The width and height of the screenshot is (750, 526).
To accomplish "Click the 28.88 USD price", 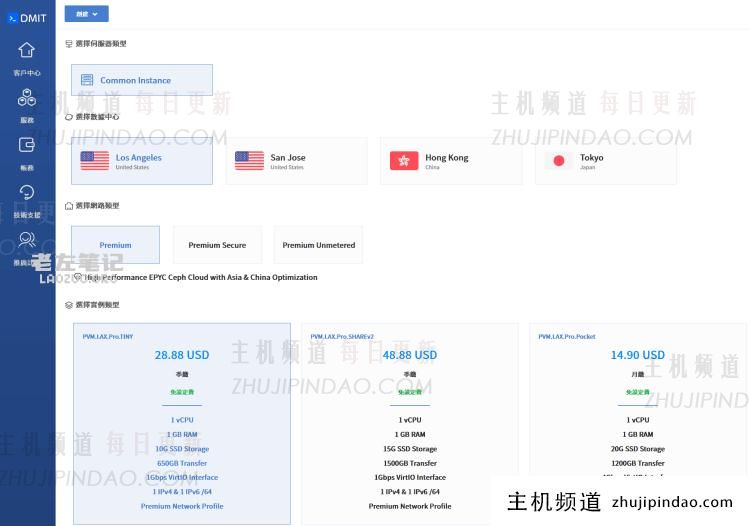I will 182,355.
